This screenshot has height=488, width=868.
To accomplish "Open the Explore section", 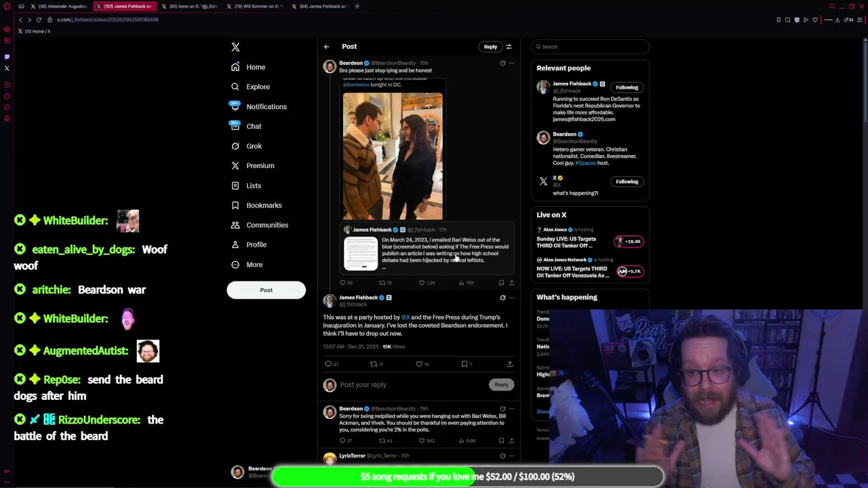I will [250, 87].
